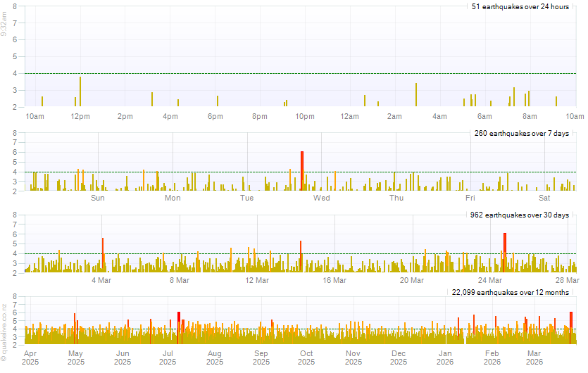The height and width of the screenshot is (373, 588).
Task: Click the 'Sun' axis label
Action: 98,198
